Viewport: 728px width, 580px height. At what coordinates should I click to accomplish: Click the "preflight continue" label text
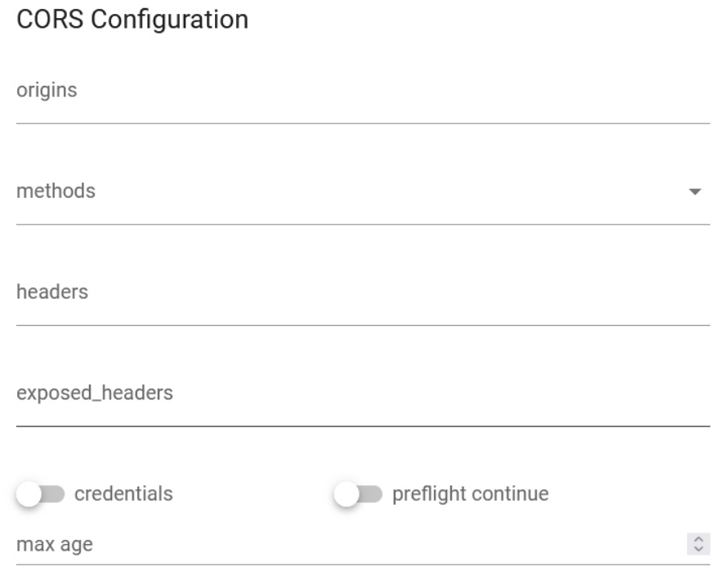click(471, 494)
